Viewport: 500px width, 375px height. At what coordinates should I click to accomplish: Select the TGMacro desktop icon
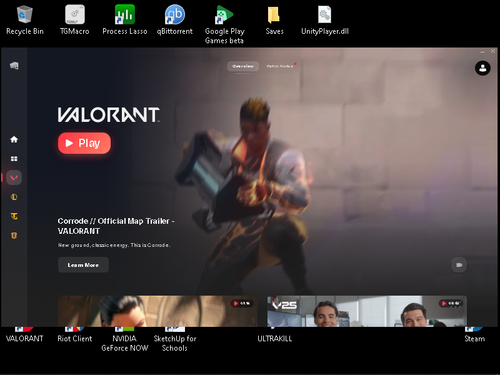(x=75, y=20)
